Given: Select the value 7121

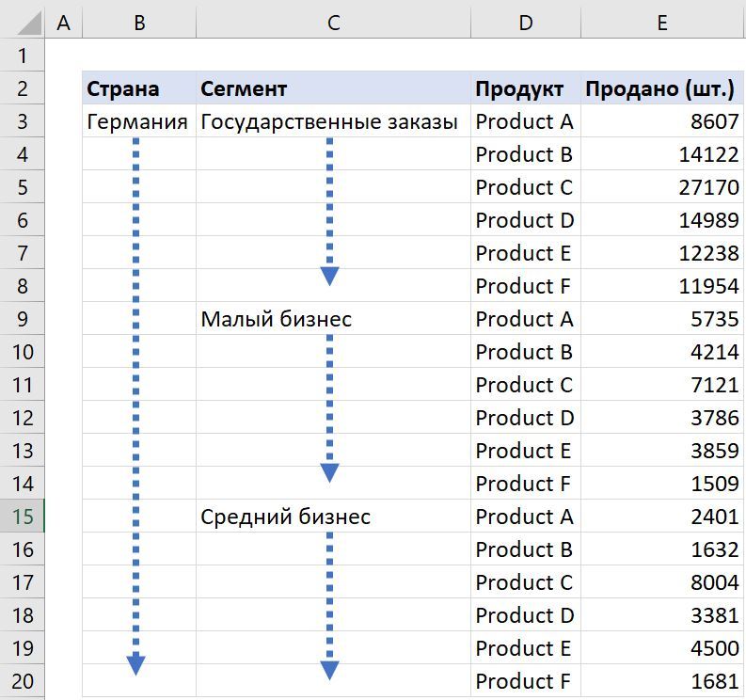Looking at the screenshot, I should point(662,385).
